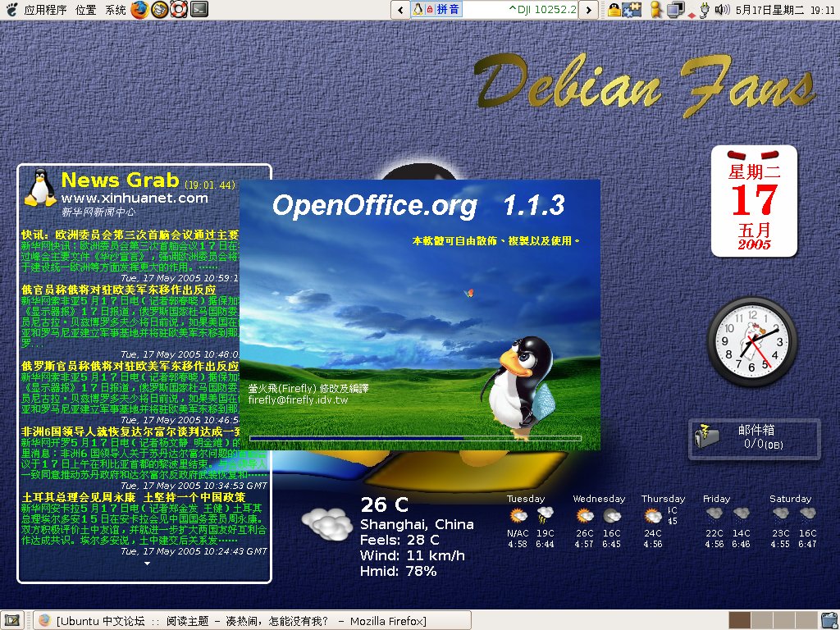Open the 应用程序 menu
The width and height of the screenshot is (840, 630).
[46, 10]
